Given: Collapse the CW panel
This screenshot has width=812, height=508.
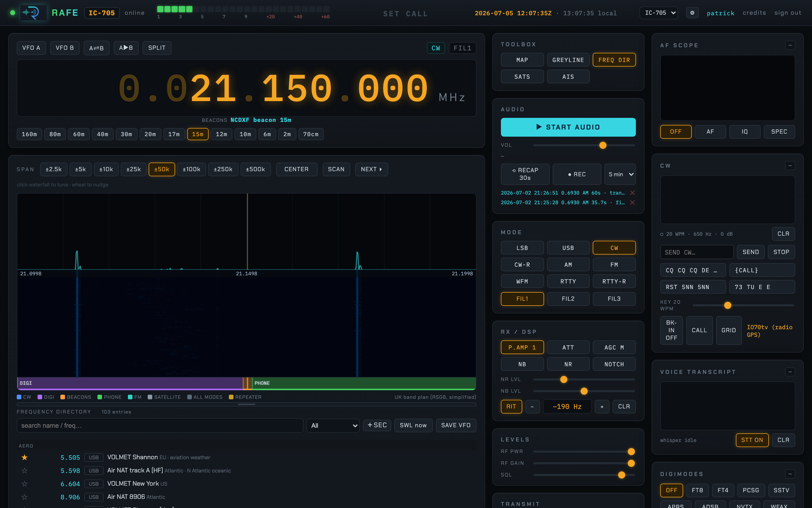Looking at the screenshot, I should [790, 166].
